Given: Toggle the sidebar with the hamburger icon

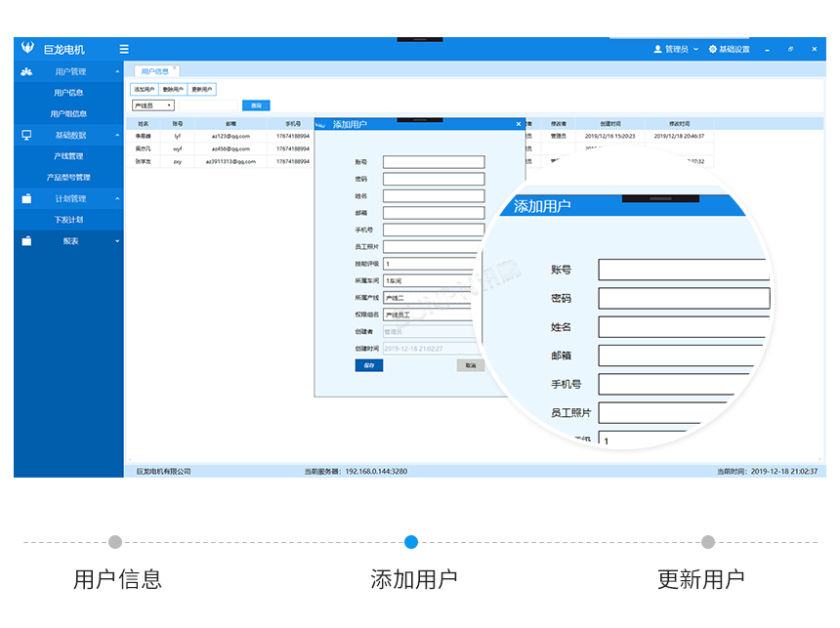Looking at the screenshot, I should point(123,49).
